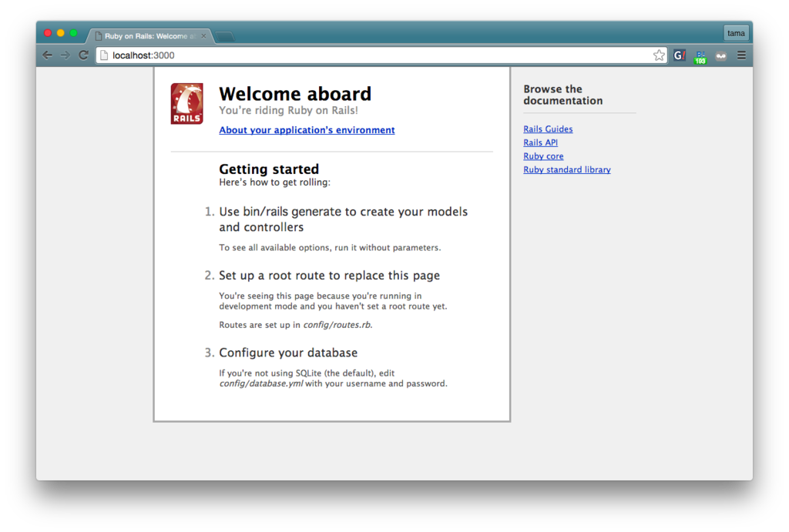Open the Ruby standard library link
Viewport: 789px width, 532px height.
click(x=567, y=170)
